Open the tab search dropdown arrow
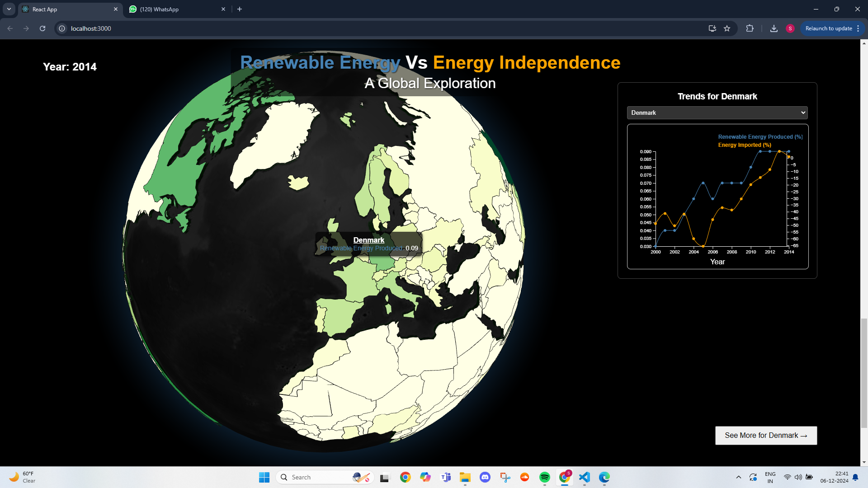Image resolution: width=868 pixels, height=488 pixels. point(9,9)
